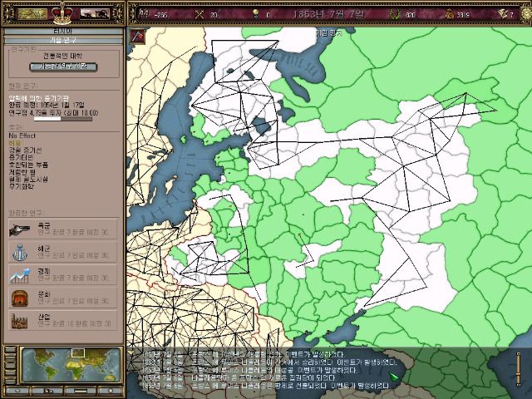Click the No Effect entry
This screenshot has width=532, height=399.
[22, 135]
